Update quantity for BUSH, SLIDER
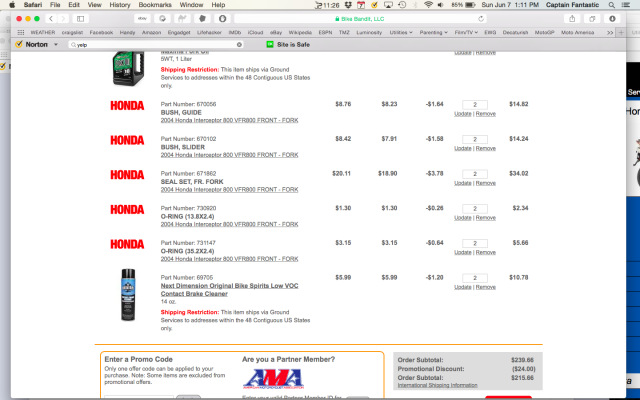The height and width of the screenshot is (400, 640). [462, 149]
